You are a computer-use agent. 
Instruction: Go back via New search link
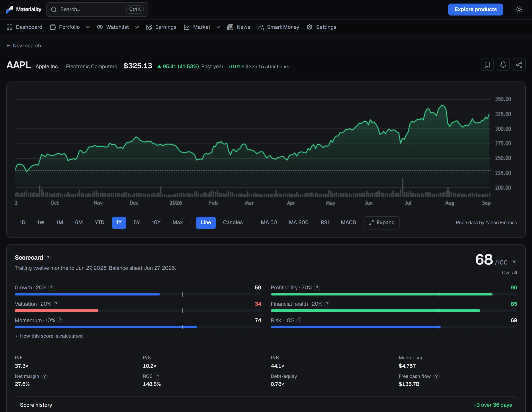tap(24, 46)
